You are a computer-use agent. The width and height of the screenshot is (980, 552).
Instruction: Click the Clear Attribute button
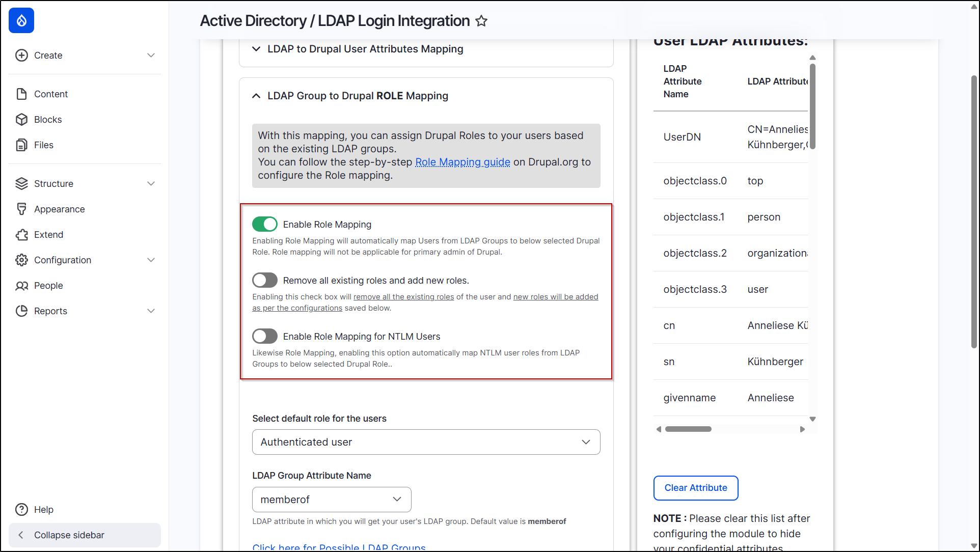point(695,488)
